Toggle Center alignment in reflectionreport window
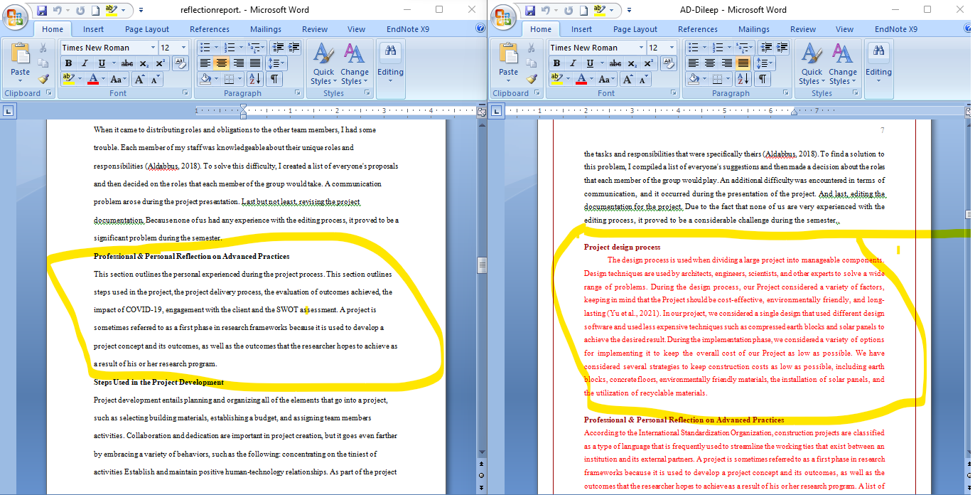 (222, 63)
